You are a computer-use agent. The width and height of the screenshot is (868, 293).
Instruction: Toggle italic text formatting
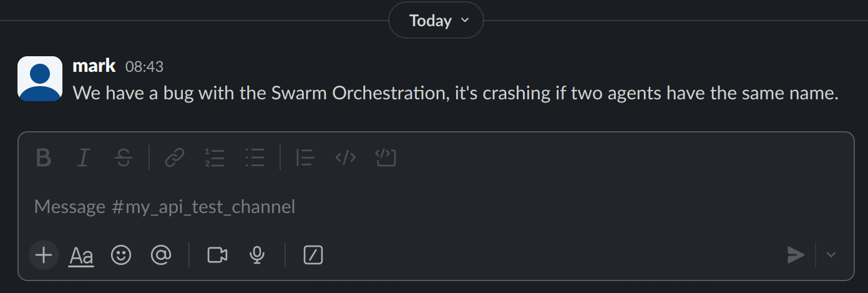[x=82, y=158]
